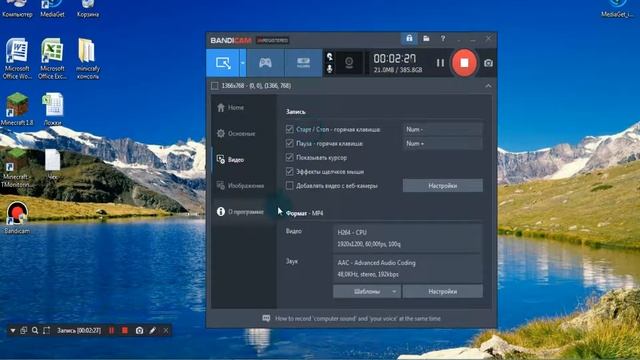Image resolution: width=640 pixels, height=360 pixels.
Task: Take a screenshot with Bandicam camera icon
Action: [488, 63]
